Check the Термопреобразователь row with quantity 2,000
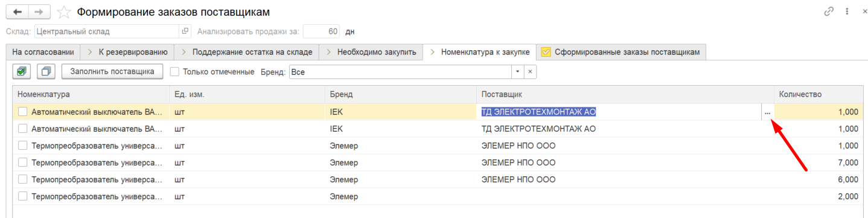 coord(23,196)
